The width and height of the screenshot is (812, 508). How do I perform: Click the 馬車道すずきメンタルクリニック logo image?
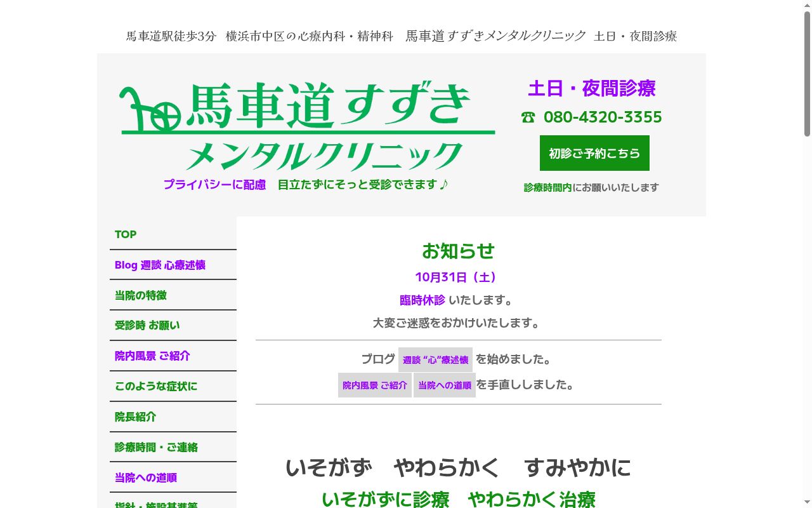click(308, 127)
